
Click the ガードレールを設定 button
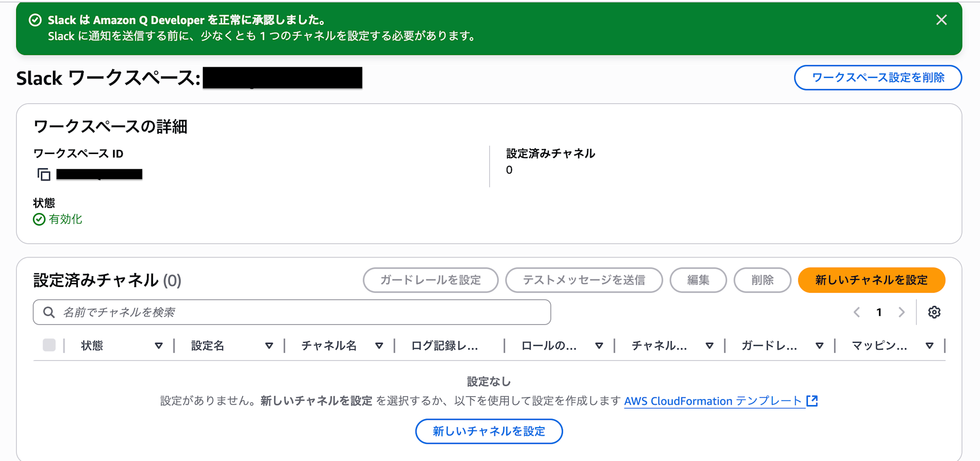point(430,280)
